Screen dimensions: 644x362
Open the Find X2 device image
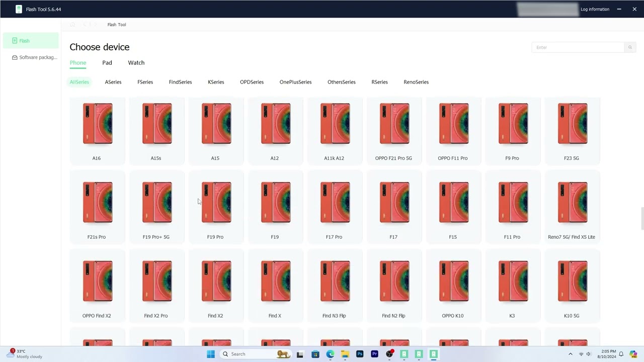(216, 281)
